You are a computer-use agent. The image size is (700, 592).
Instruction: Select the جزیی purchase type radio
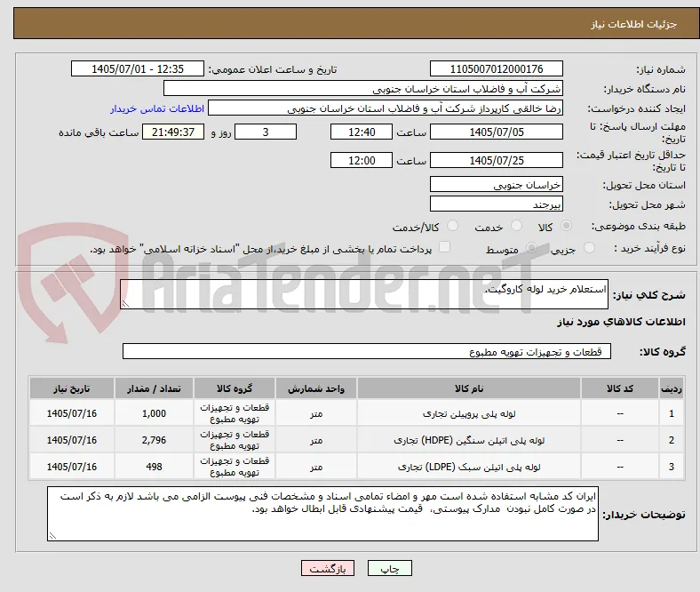click(x=589, y=247)
